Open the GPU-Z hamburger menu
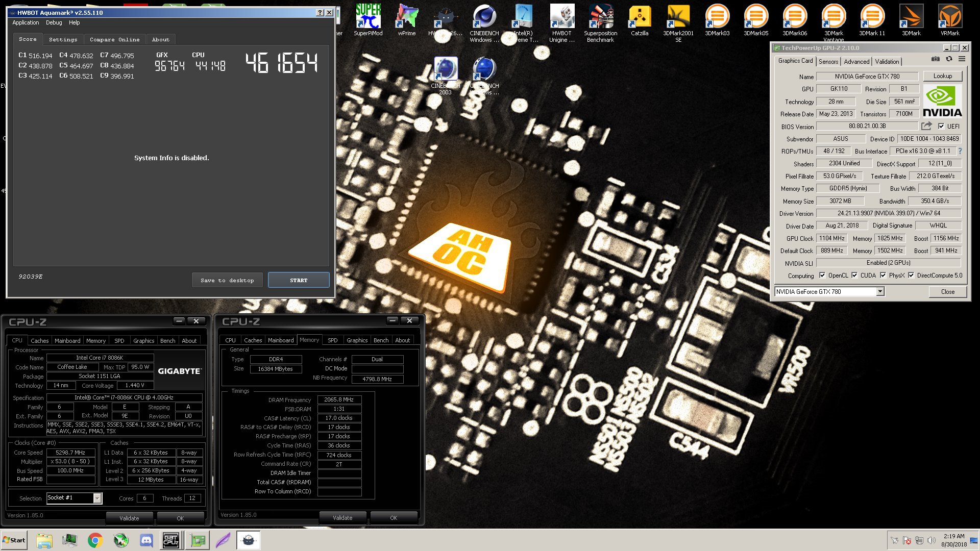980x551 pixels. [x=962, y=59]
